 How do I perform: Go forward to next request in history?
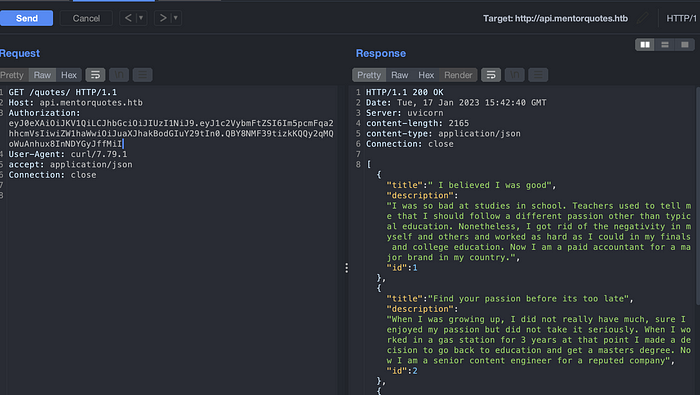coord(163,18)
